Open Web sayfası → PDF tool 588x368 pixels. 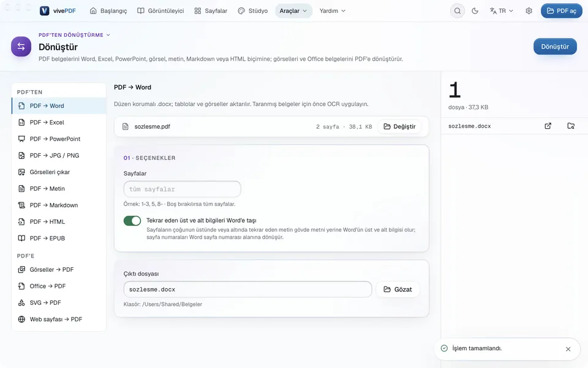coord(59,319)
